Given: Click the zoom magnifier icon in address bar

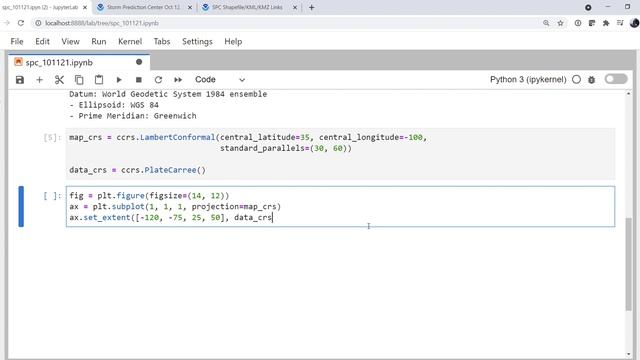Looking at the screenshot, I should coord(546,23).
